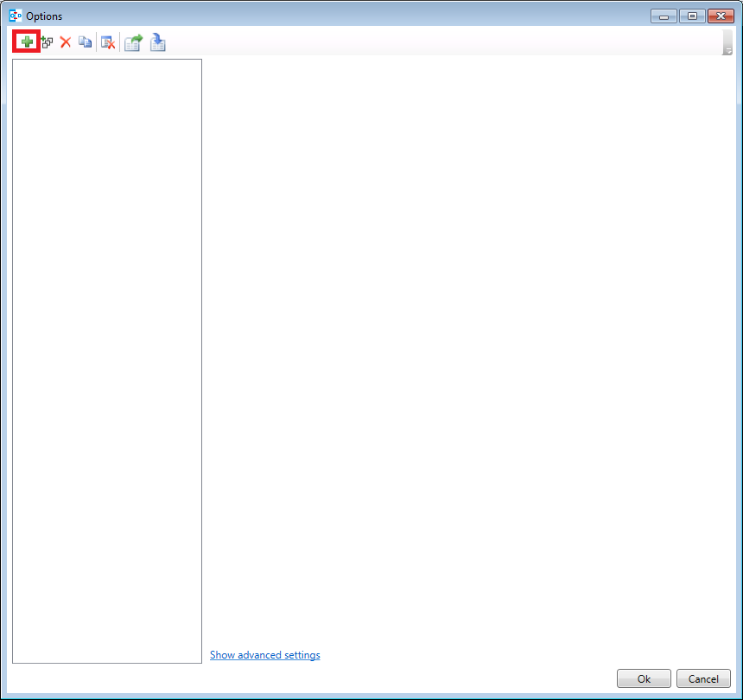
Task: Click the Clear list icon with red X
Action: pos(108,42)
